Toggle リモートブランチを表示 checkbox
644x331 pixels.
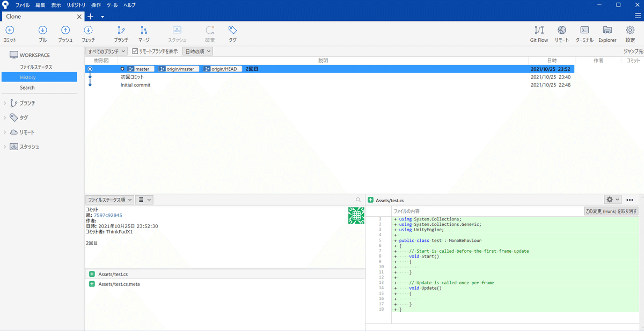135,51
